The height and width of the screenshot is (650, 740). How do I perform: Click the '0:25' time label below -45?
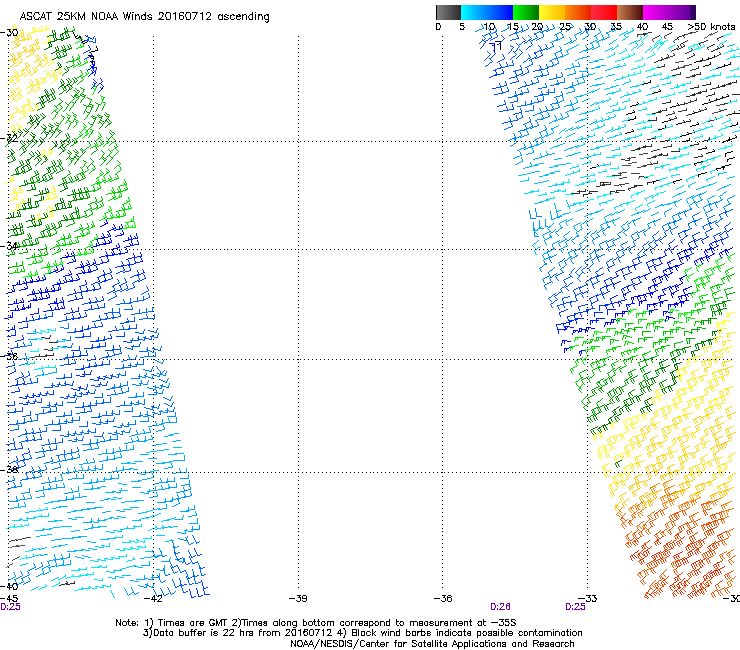point(10,607)
